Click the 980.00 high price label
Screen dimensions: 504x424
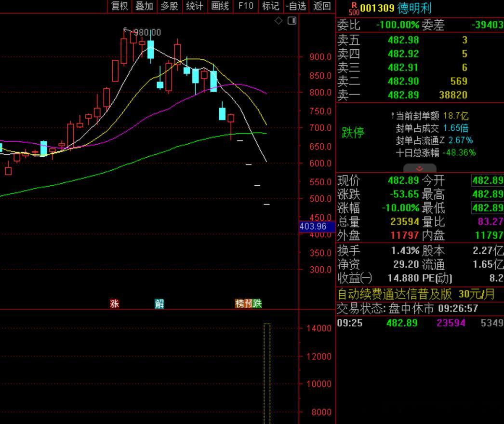[x=147, y=32]
